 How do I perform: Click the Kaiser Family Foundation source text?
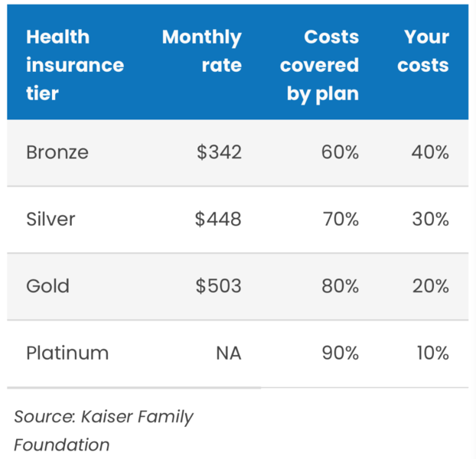point(103,430)
